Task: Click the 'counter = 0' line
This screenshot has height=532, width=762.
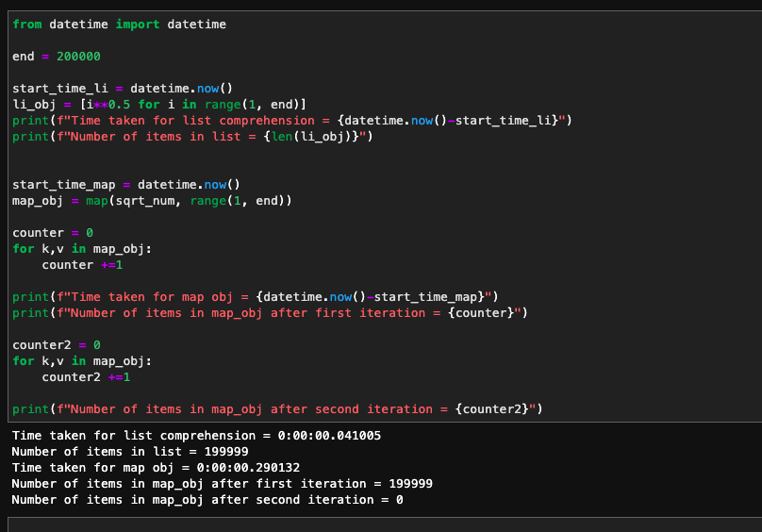Action: pyautogui.click(x=53, y=233)
